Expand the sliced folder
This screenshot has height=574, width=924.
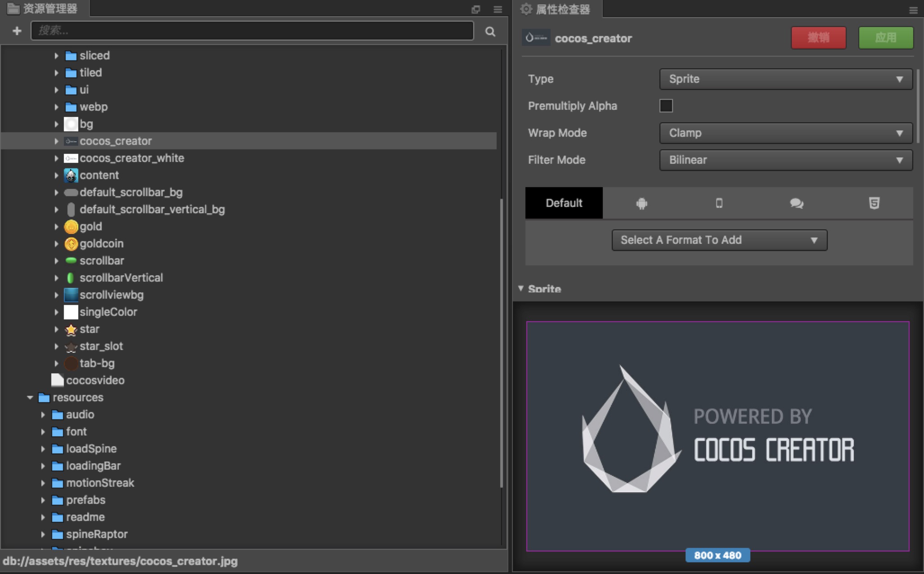[x=56, y=56]
